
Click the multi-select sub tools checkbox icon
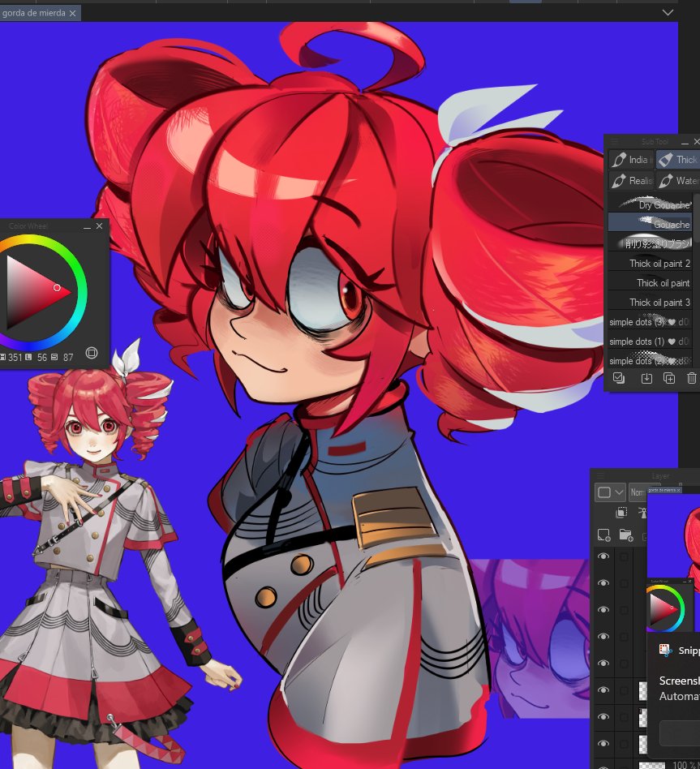point(619,378)
